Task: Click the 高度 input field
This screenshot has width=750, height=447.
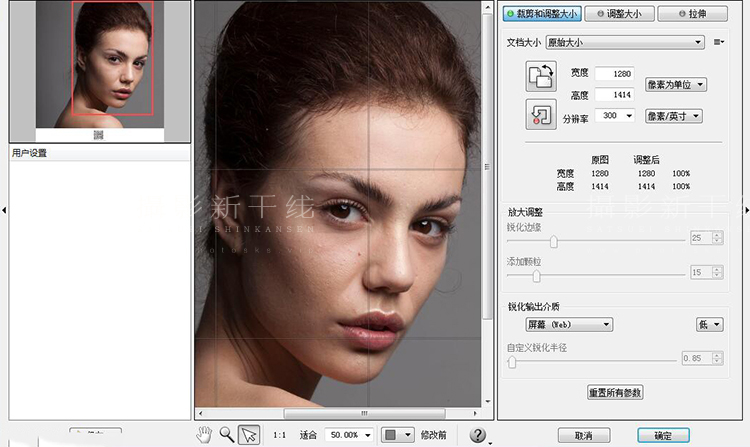Action: click(x=614, y=95)
